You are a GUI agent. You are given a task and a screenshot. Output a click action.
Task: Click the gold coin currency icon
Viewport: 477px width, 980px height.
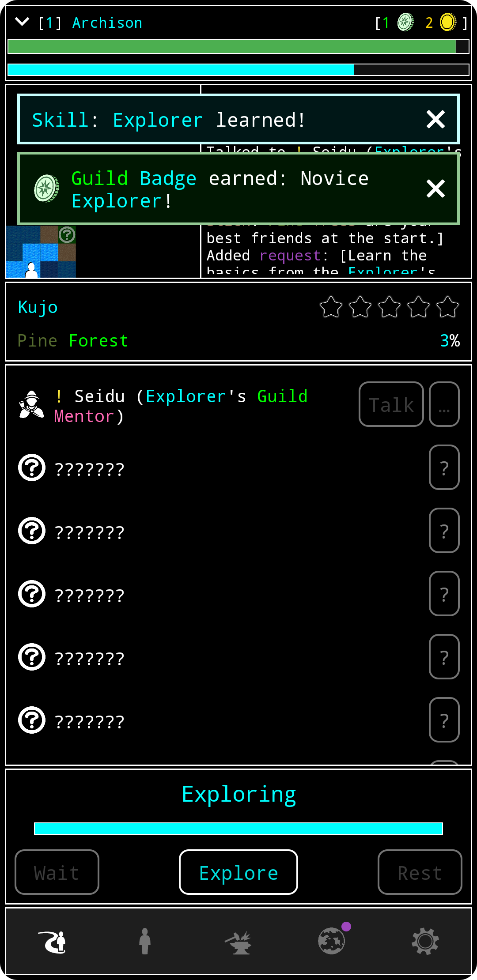(x=448, y=22)
